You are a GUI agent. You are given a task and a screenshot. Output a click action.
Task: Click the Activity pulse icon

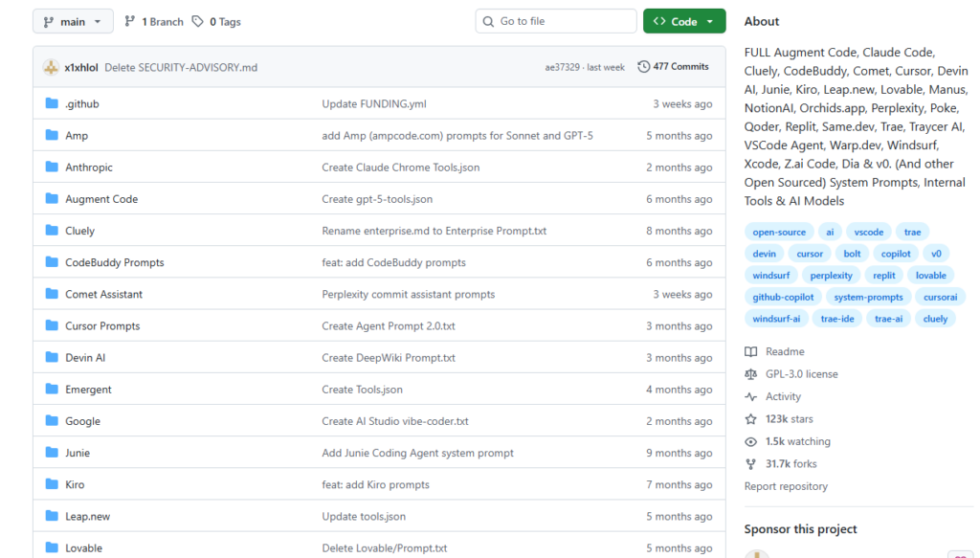(x=751, y=397)
